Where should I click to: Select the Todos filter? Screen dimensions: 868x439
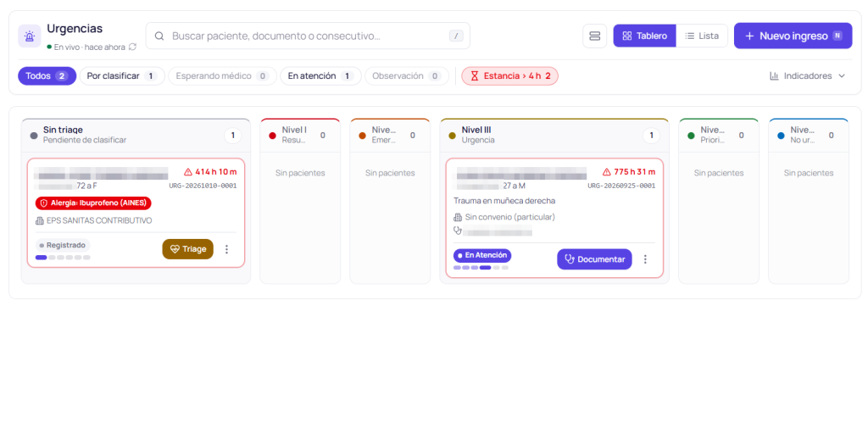[x=47, y=75]
